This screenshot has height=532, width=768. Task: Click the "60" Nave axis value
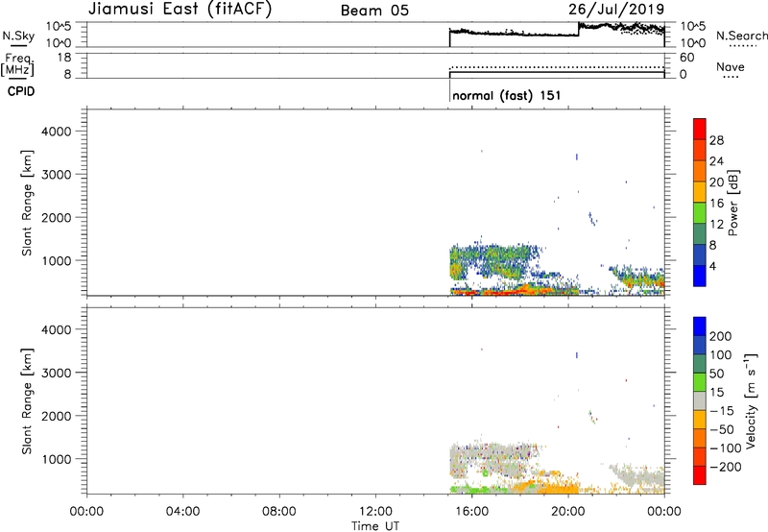pyautogui.click(x=686, y=58)
